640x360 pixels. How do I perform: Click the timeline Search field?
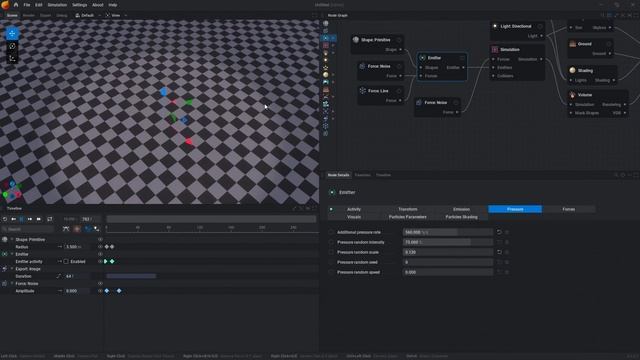tap(29, 229)
